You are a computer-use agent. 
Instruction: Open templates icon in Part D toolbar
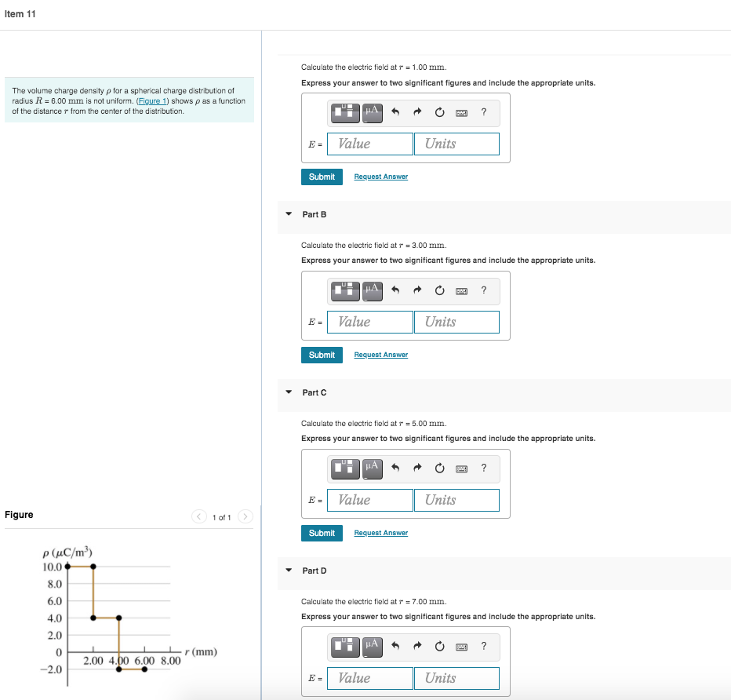pos(345,647)
